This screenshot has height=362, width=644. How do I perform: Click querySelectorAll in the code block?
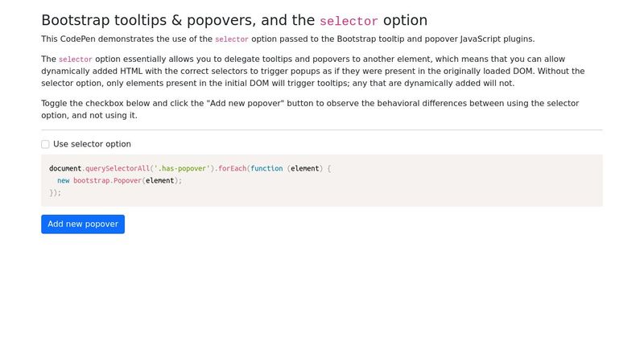(x=118, y=168)
